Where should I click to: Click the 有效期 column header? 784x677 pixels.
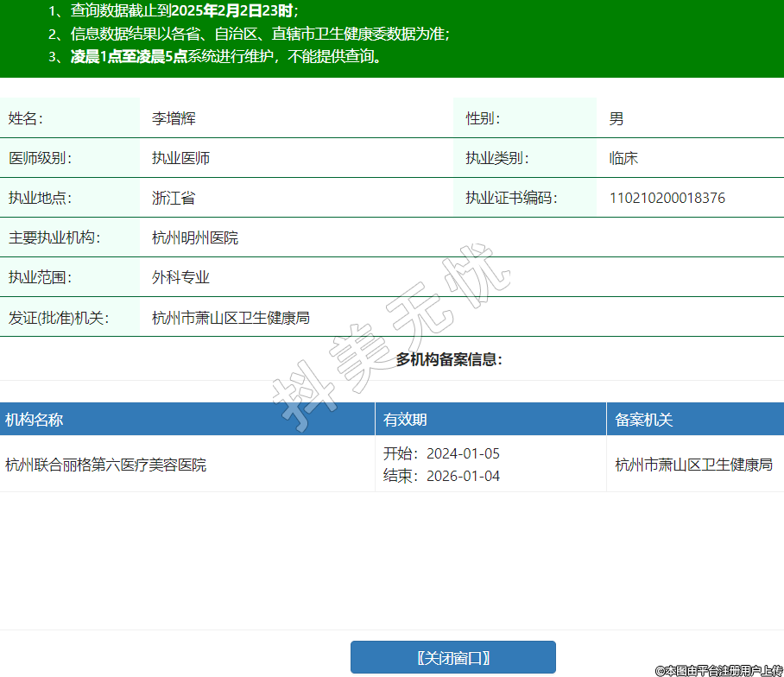[405, 420]
